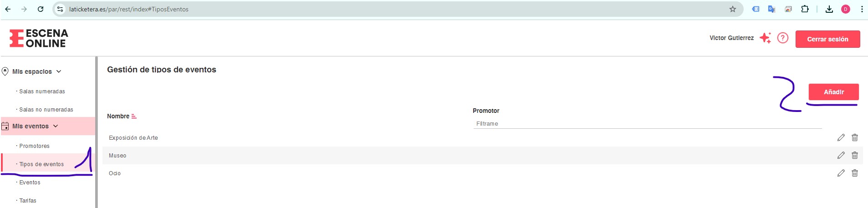Reload the page in the browser
868x208 pixels.
pos(41,9)
